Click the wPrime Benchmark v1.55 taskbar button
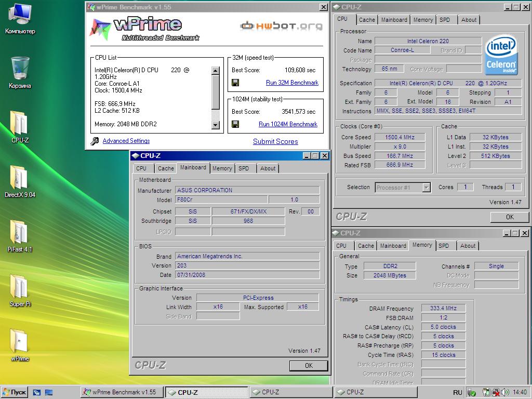Viewport: 532px width, 399px height. pyautogui.click(x=122, y=392)
